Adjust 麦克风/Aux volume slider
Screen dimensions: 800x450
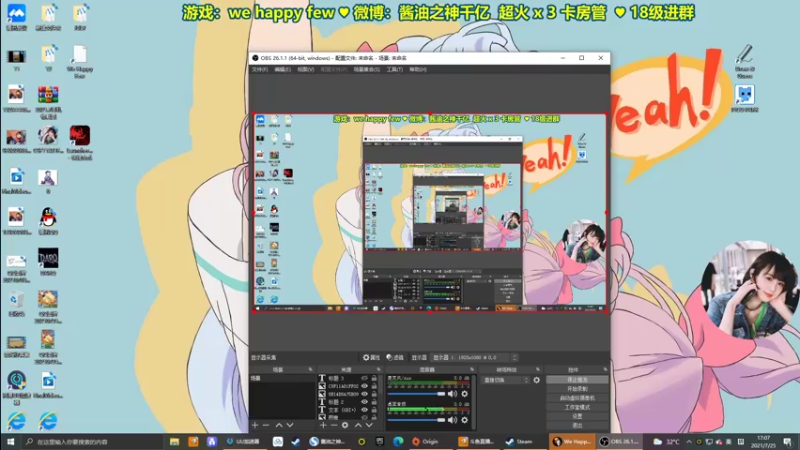tap(416, 394)
